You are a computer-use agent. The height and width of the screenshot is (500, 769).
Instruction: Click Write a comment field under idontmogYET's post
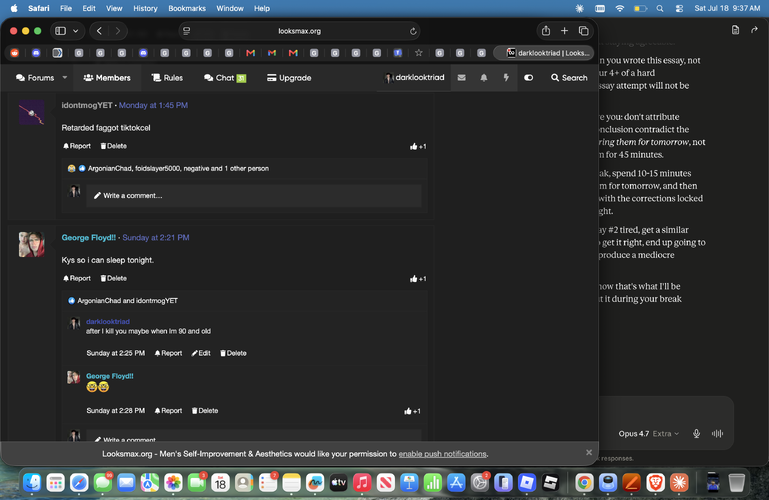click(254, 196)
